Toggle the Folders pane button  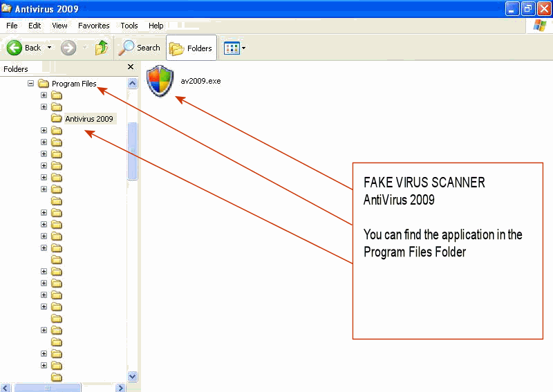click(191, 48)
